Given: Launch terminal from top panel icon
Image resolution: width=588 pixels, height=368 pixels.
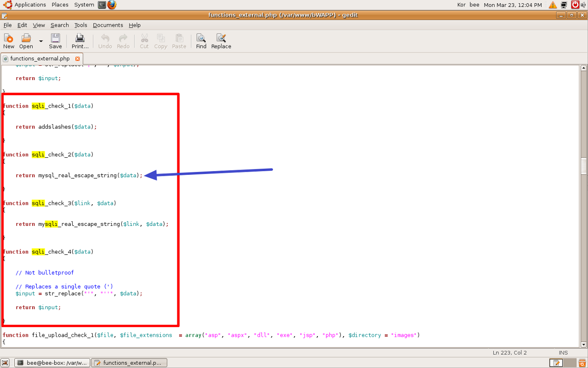Looking at the screenshot, I should (x=102, y=5).
